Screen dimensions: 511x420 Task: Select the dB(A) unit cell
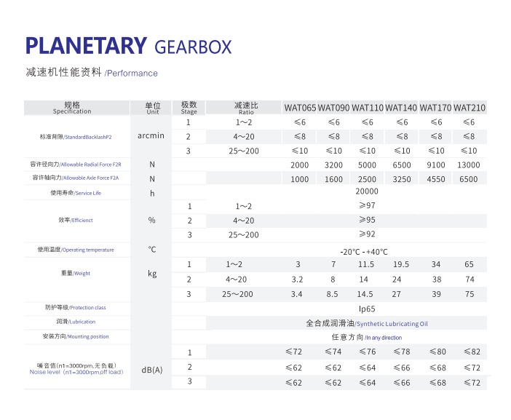pyautogui.click(x=152, y=369)
